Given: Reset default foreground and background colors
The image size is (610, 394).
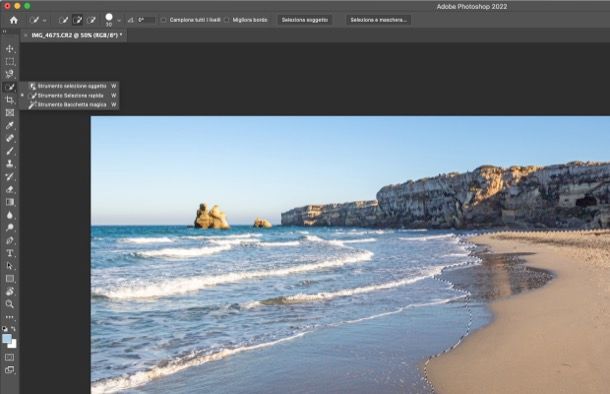Looking at the screenshot, I should point(5,329).
